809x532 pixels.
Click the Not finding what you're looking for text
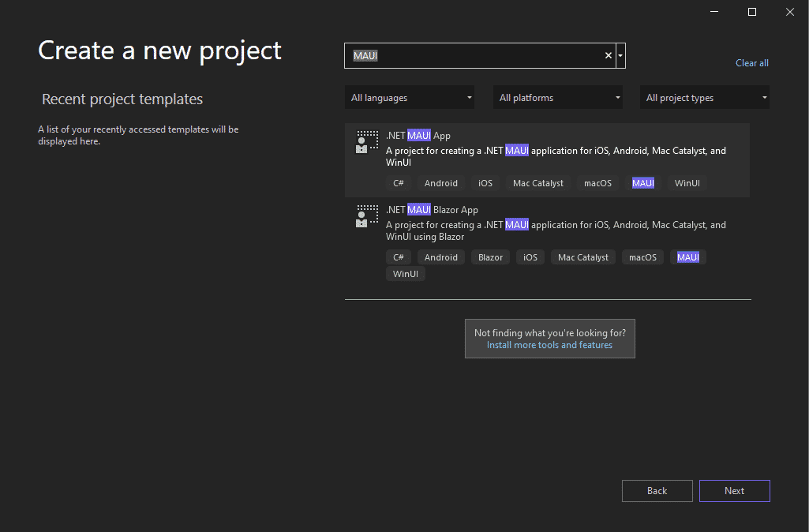[x=550, y=333]
